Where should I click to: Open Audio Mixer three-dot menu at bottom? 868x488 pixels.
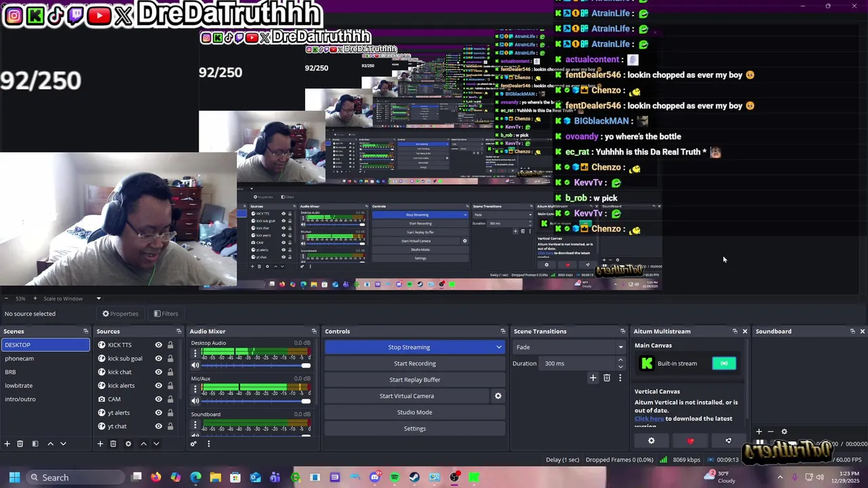click(x=209, y=444)
